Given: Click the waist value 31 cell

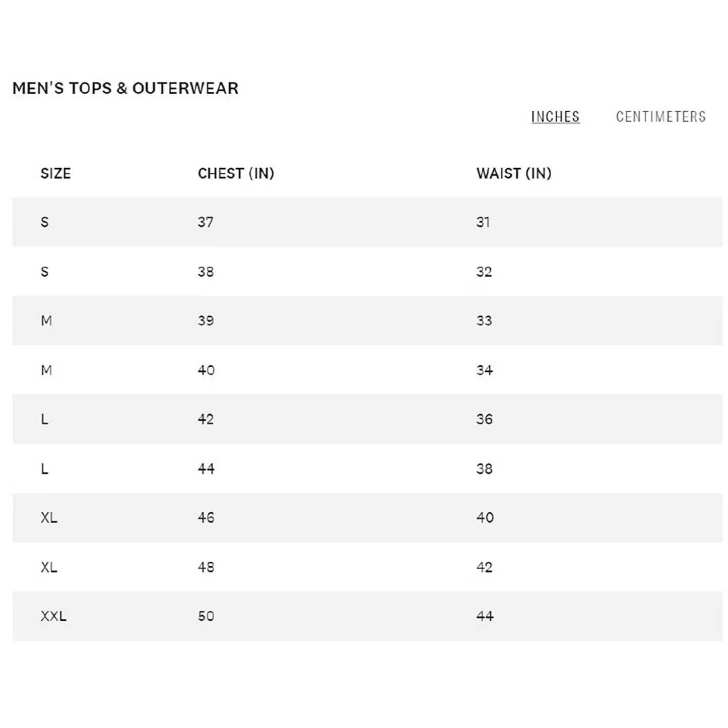Looking at the screenshot, I should click(483, 222).
